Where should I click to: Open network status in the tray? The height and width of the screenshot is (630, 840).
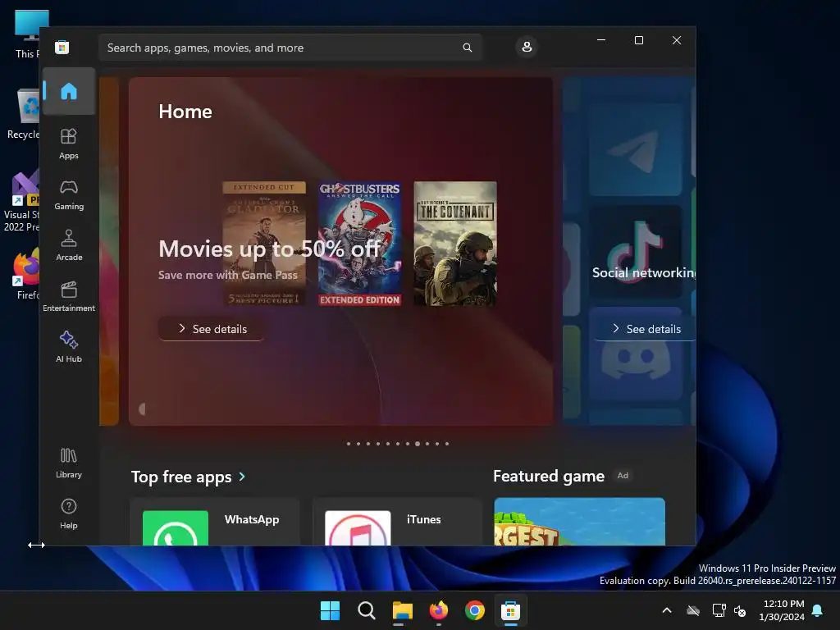(719, 610)
